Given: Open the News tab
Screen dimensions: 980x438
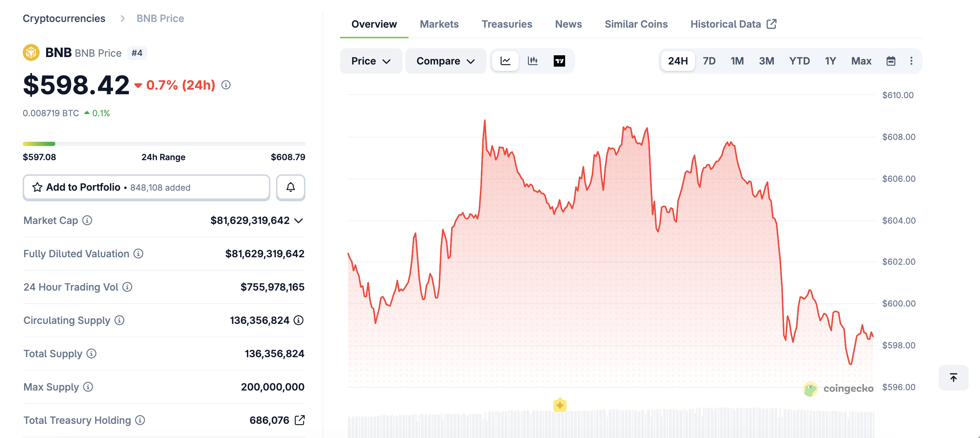Looking at the screenshot, I should click(568, 24).
